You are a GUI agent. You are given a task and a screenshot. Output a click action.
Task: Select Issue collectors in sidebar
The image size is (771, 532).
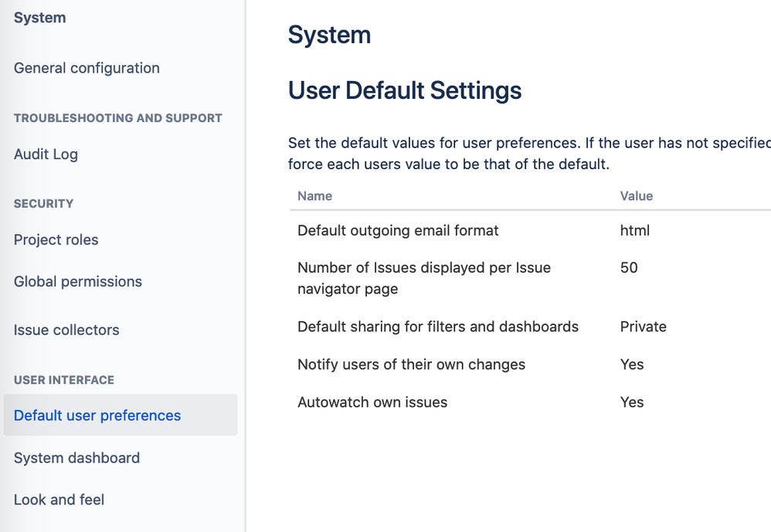66,330
